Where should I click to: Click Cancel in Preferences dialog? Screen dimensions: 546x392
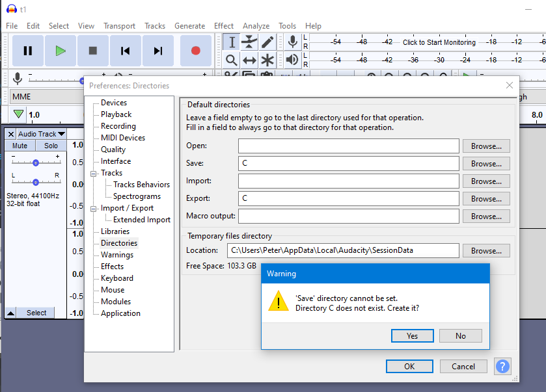[x=463, y=366]
